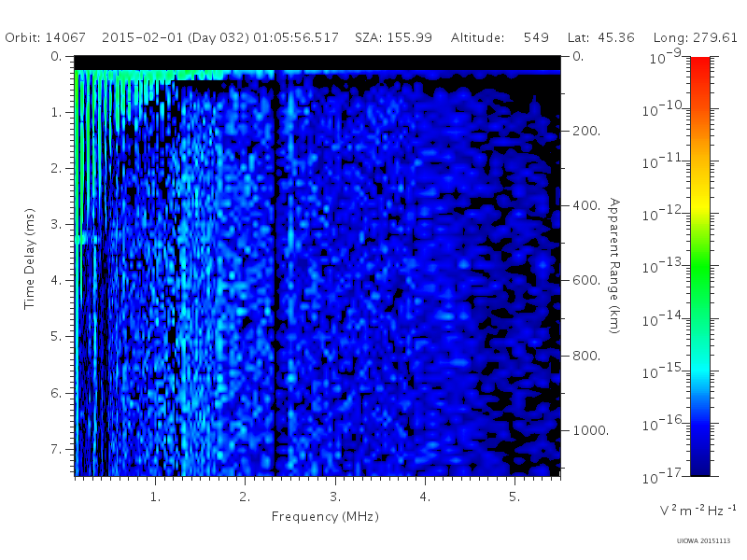
Task: Click the apparent range tick '200.'
Action: [586, 131]
